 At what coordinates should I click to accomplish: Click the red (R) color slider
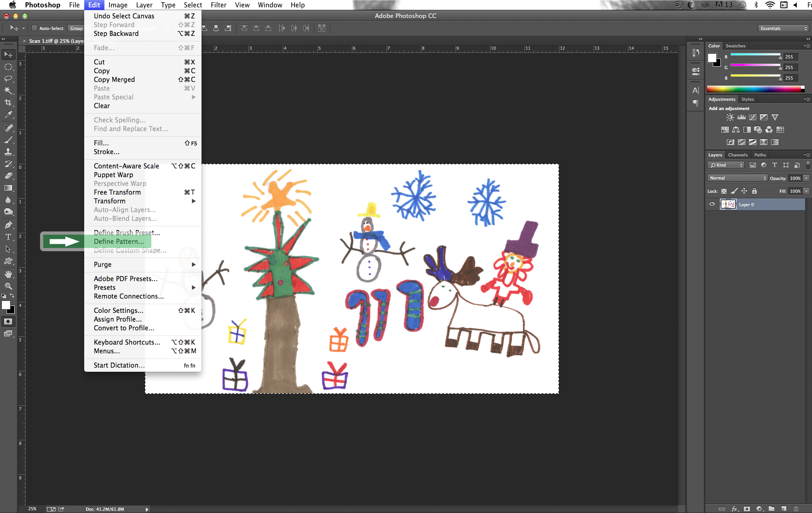coord(755,55)
